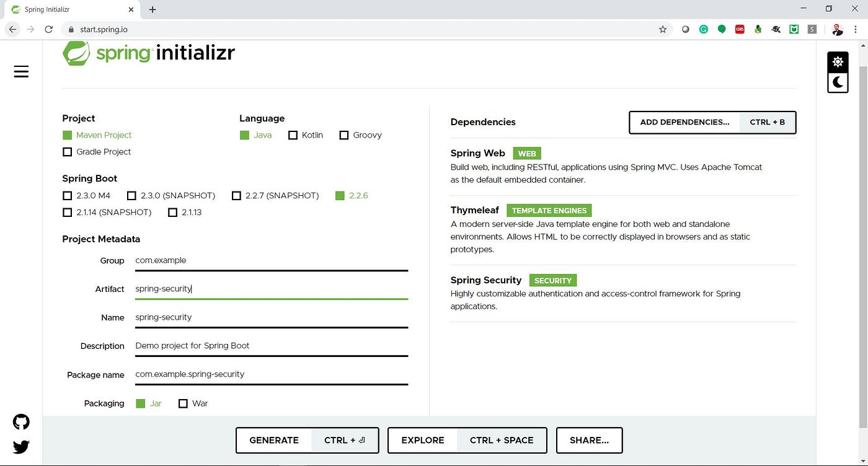The height and width of the screenshot is (466, 868).
Task: Open Chrome's three-dot menu
Action: click(856, 29)
